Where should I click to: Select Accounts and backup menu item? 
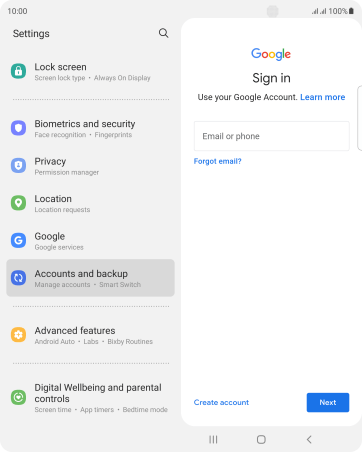click(90, 278)
